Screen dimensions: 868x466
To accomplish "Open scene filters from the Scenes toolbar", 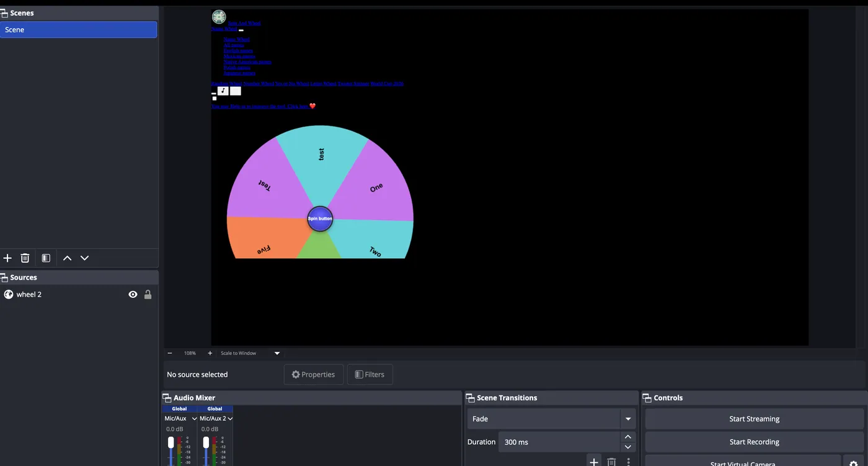I will click(46, 258).
